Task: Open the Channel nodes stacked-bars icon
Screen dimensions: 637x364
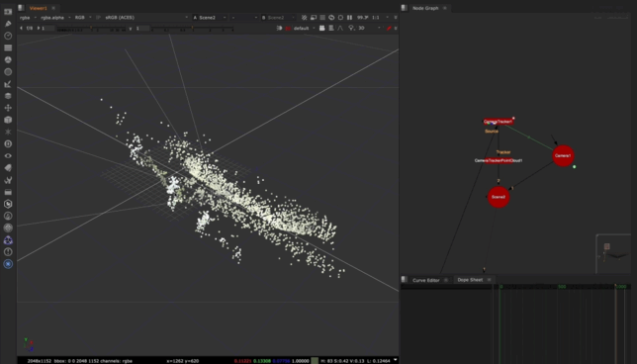Action: tap(8, 47)
